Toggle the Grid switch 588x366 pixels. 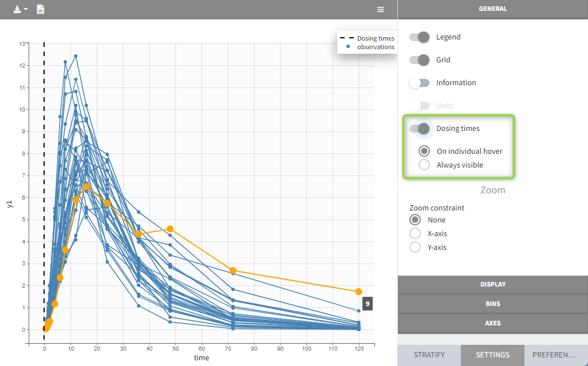(419, 60)
